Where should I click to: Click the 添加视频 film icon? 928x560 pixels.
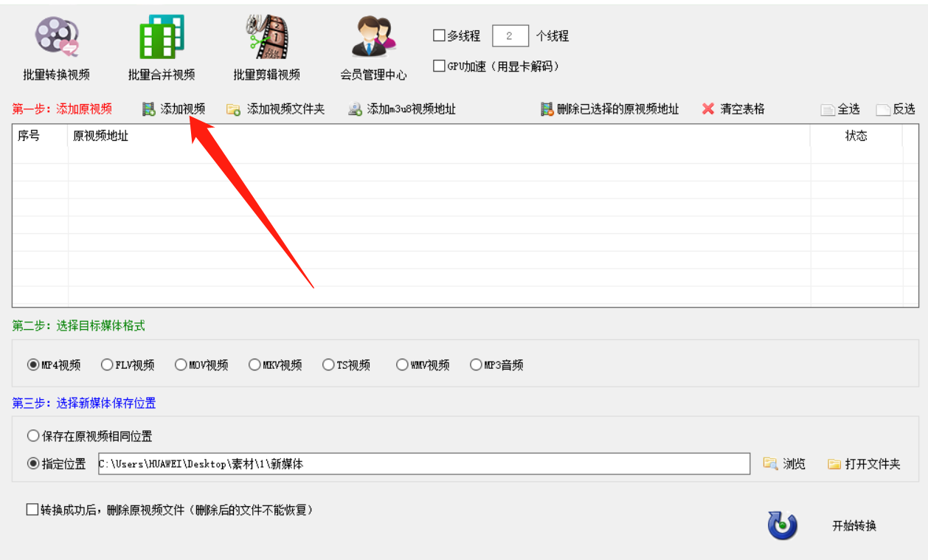tap(149, 109)
